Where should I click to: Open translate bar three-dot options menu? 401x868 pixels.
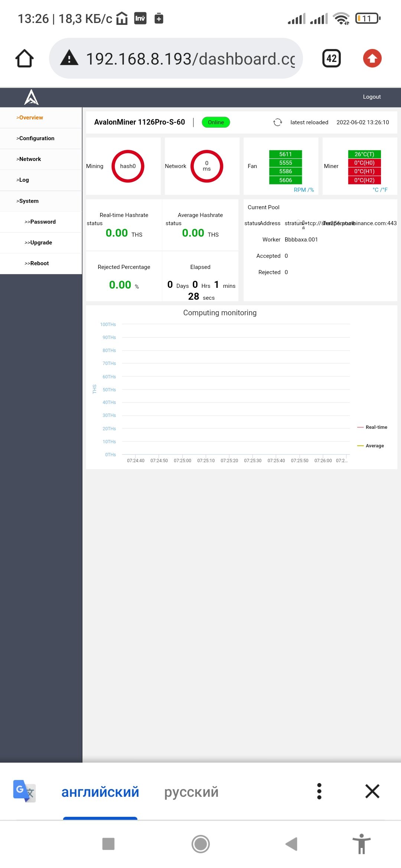pyautogui.click(x=319, y=791)
